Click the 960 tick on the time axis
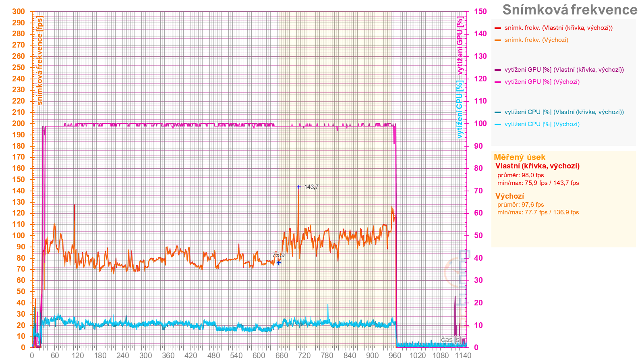 (x=395, y=355)
